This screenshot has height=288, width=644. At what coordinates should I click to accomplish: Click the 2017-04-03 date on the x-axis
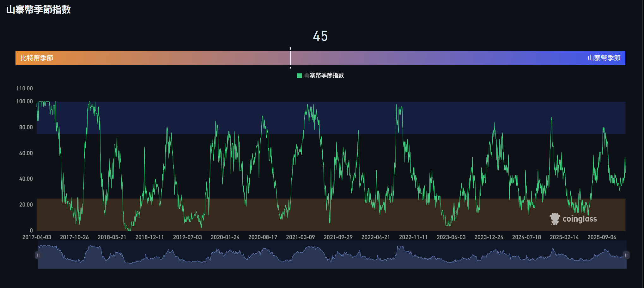pos(37,237)
